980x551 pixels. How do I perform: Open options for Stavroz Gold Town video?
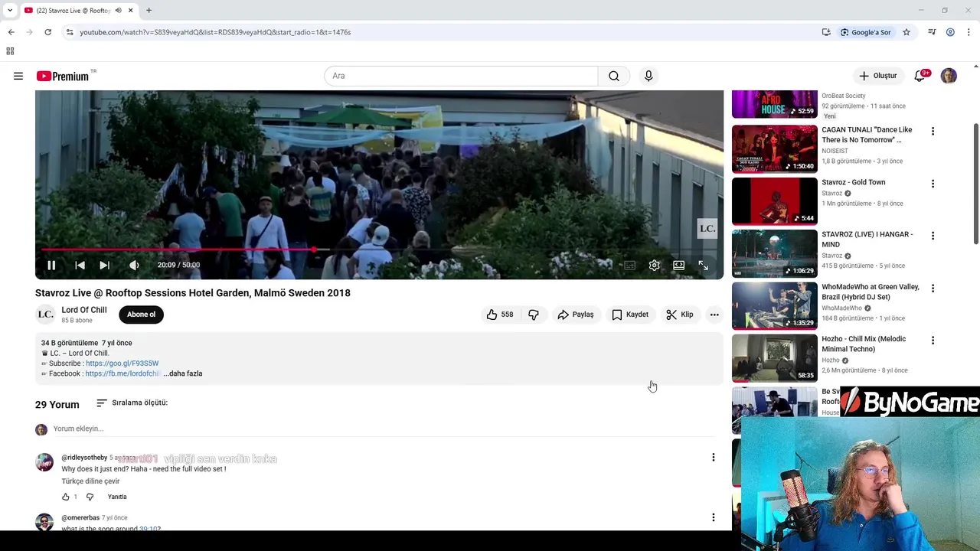pyautogui.click(x=933, y=184)
